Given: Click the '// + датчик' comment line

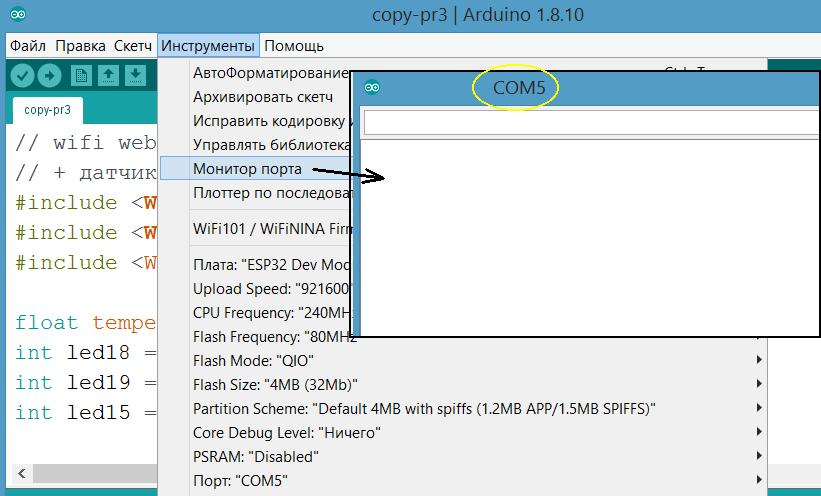Looking at the screenshot, I should [x=86, y=172].
